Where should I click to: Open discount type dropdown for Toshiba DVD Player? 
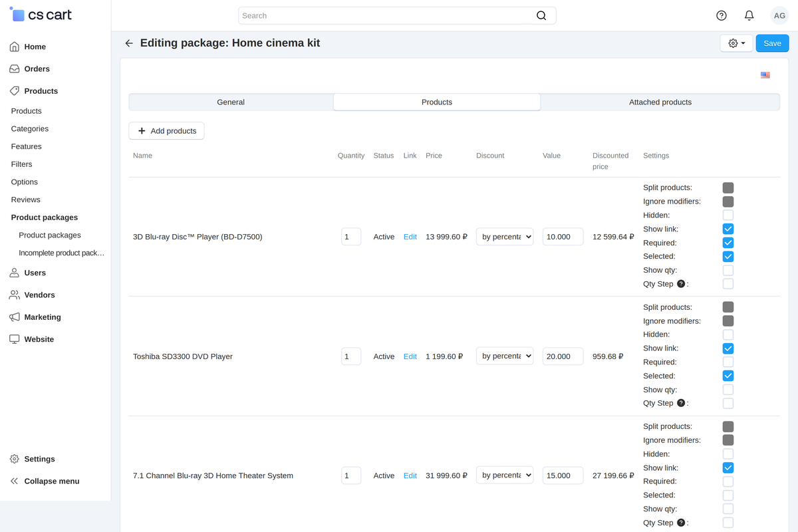(x=505, y=356)
